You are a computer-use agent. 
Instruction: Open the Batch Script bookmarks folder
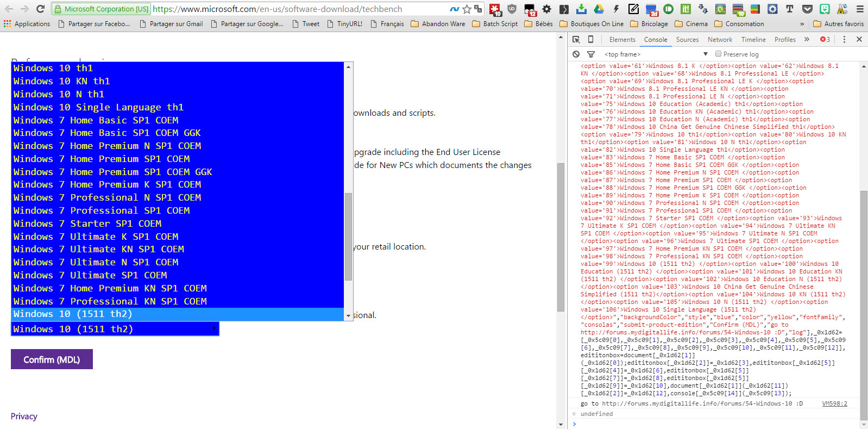click(x=495, y=24)
